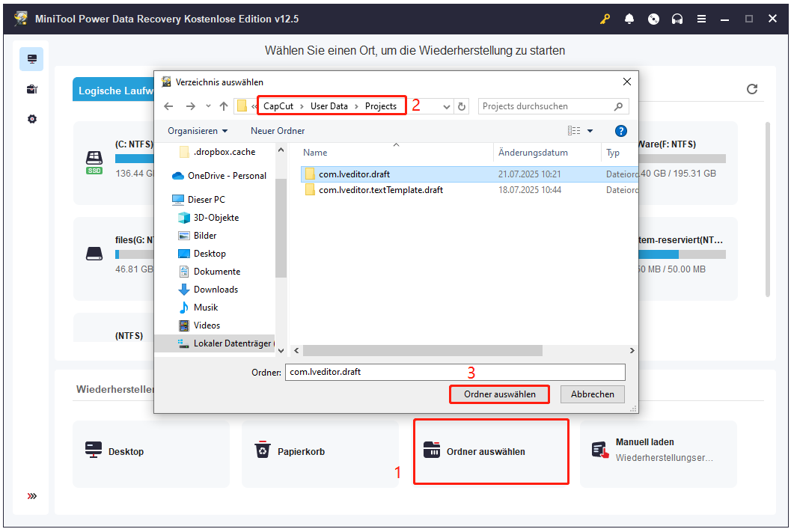Open recent locations dropdown arrow
The image size is (794, 532).
208,106
